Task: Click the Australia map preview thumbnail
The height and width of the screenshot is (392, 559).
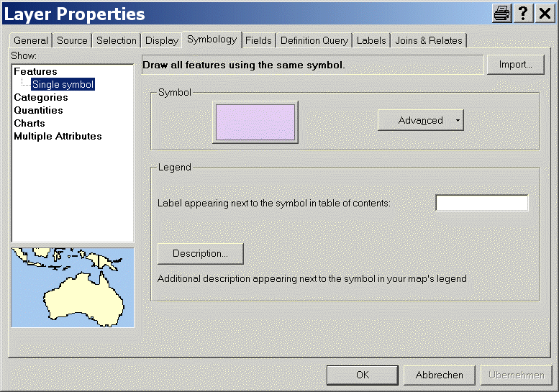Action: pyautogui.click(x=73, y=287)
